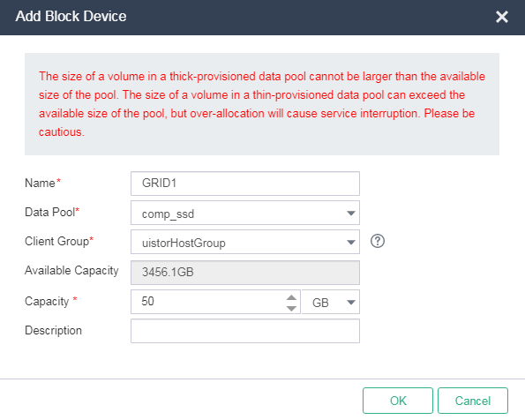Click the Data Pool label
This screenshot has height=420, width=525.
click(x=50, y=213)
